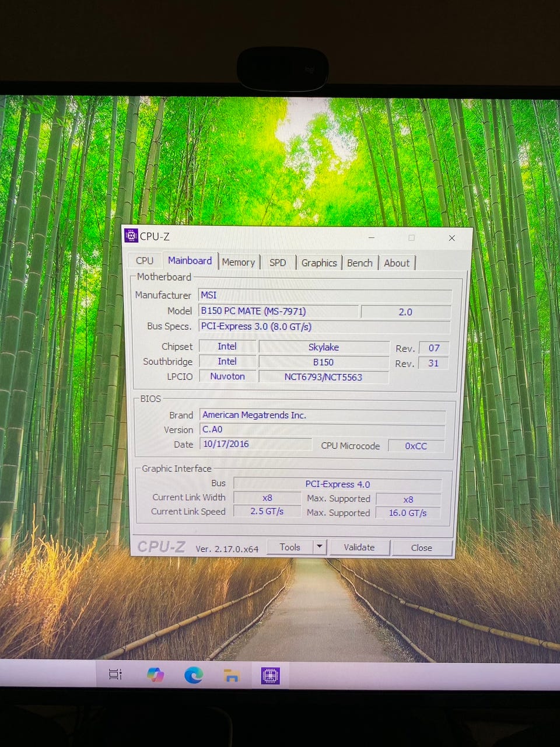
Task: Switch to the Memory tab
Action: (x=238, y=263)
